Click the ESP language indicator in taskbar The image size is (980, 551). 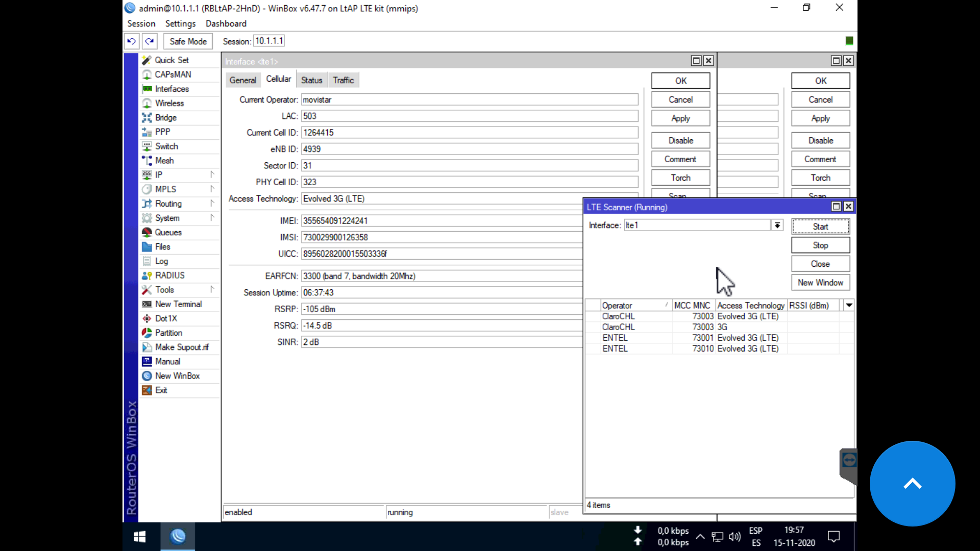click(756, 531)
